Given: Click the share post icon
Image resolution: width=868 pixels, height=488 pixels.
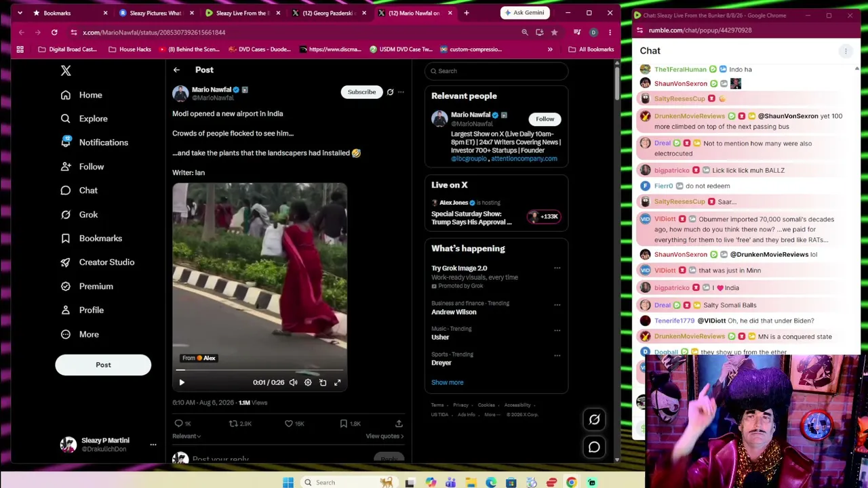Looking at the screenshot, I should click(399, 424).
